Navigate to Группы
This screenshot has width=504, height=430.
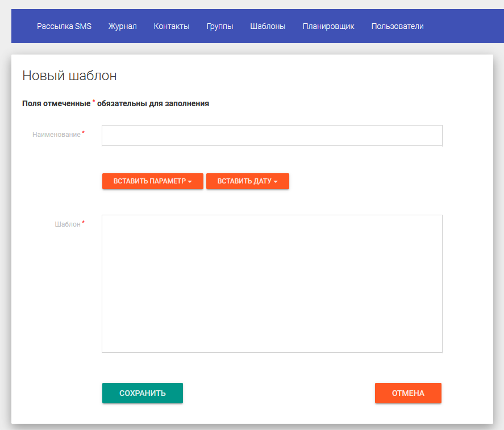220,26
